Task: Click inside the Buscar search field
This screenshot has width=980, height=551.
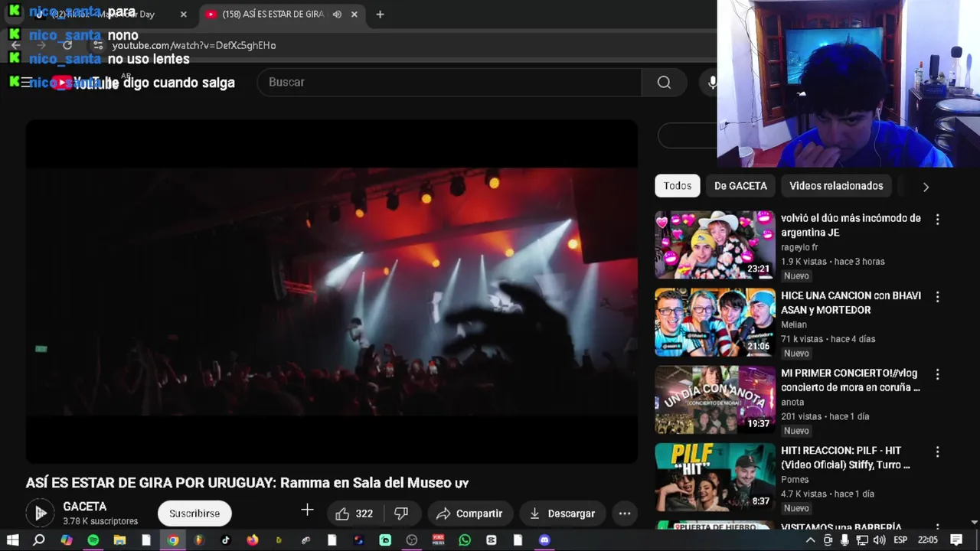Action: [x=449, y=82]
